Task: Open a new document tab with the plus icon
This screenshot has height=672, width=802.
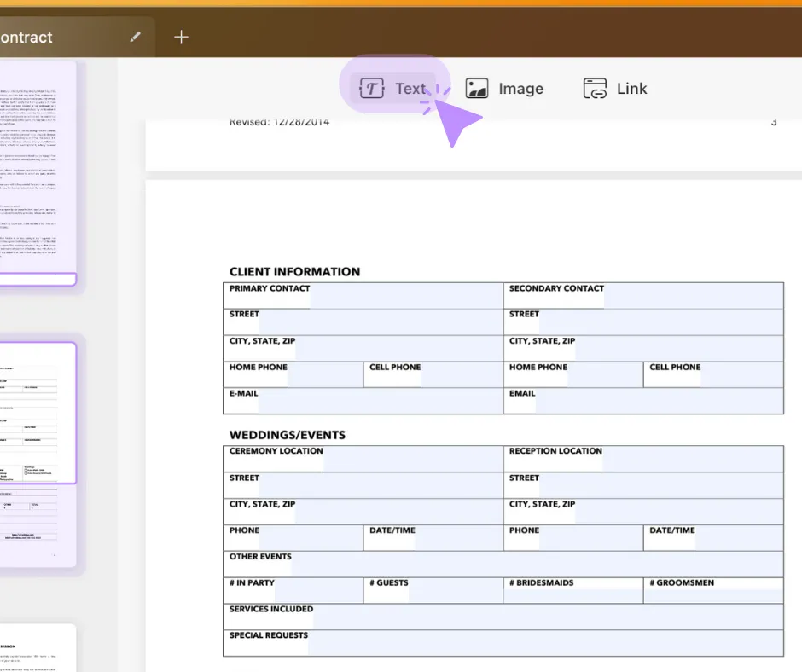Action: 181,37
